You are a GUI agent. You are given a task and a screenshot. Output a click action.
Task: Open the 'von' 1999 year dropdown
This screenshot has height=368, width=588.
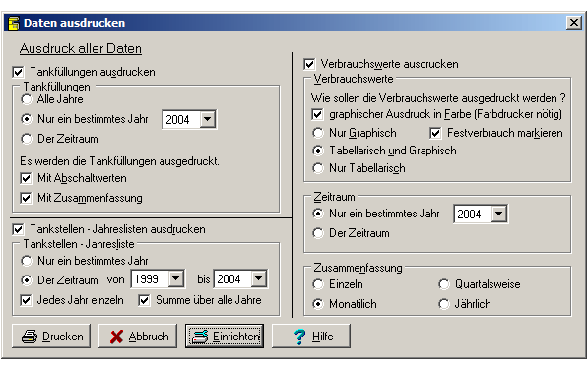(176, 278)
